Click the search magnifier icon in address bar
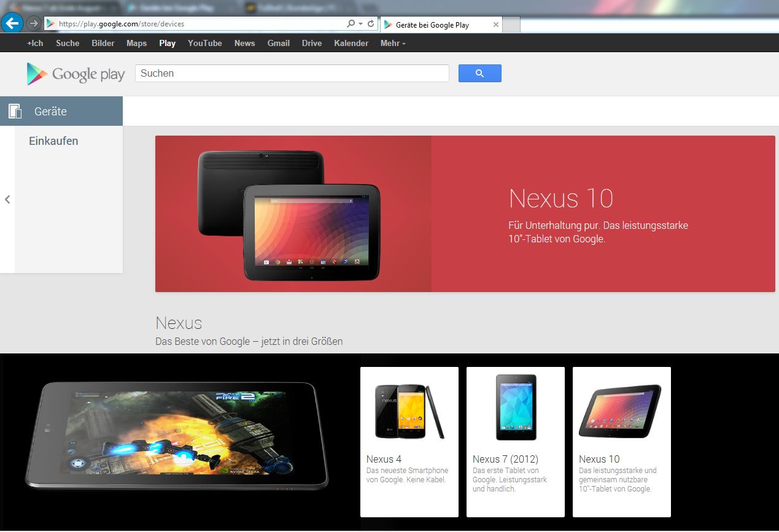Viewport: 779px width, 532px height. coord(351,24)
